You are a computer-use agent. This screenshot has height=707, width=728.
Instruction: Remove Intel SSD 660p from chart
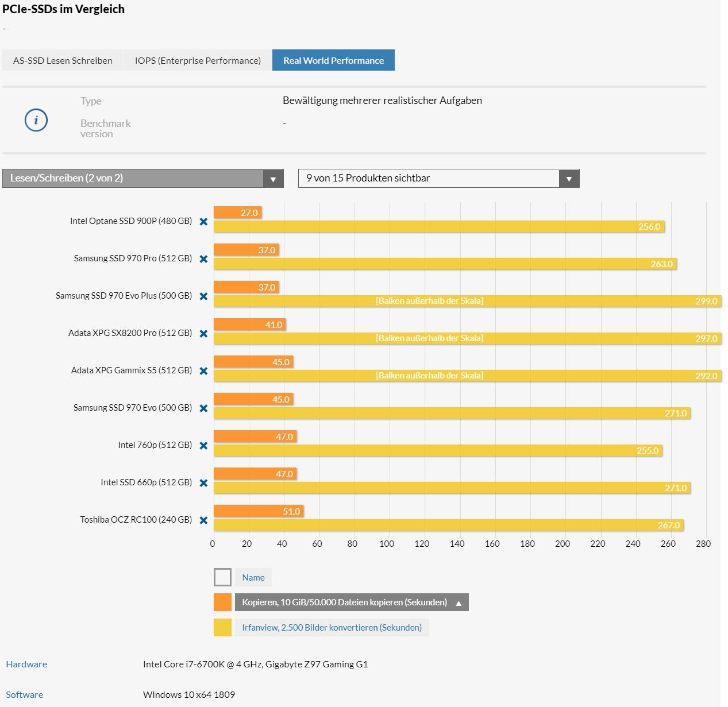click(203, 483)
